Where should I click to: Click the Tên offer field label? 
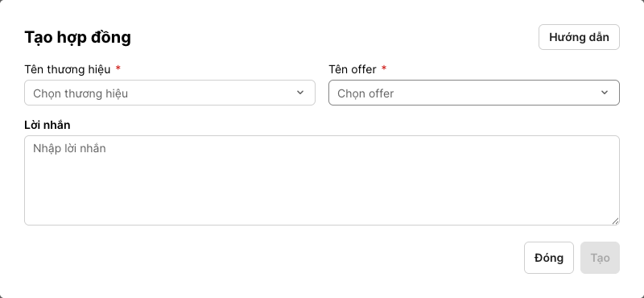[353, 69]
